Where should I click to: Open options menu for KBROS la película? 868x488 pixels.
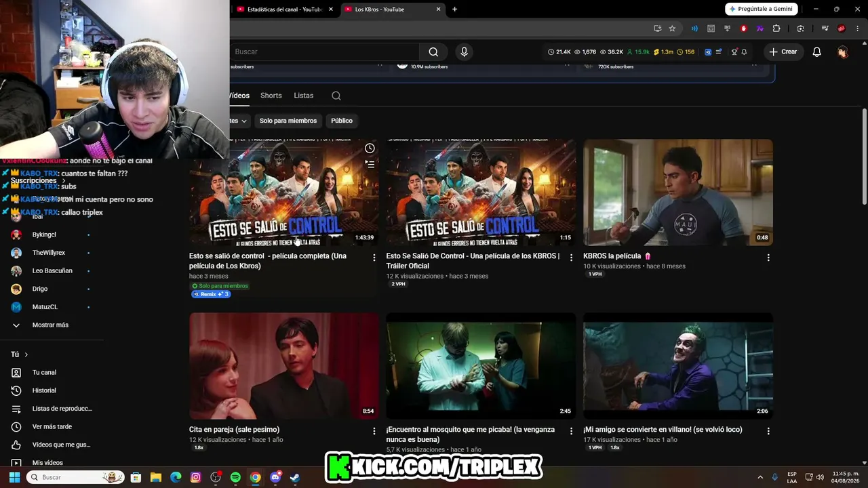coord(768,258)
